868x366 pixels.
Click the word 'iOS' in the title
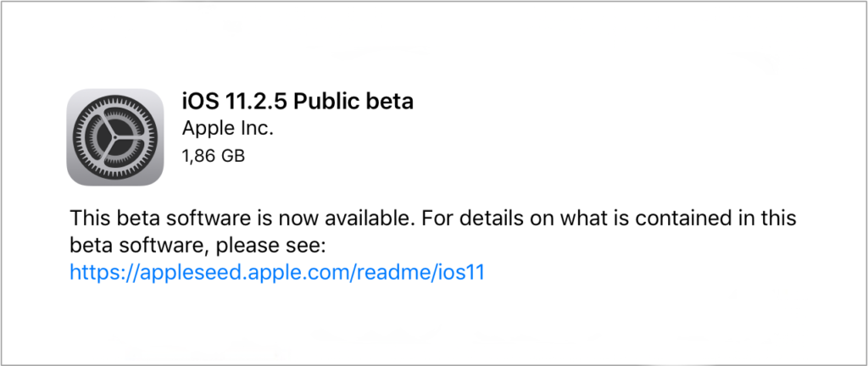(198, 102)
